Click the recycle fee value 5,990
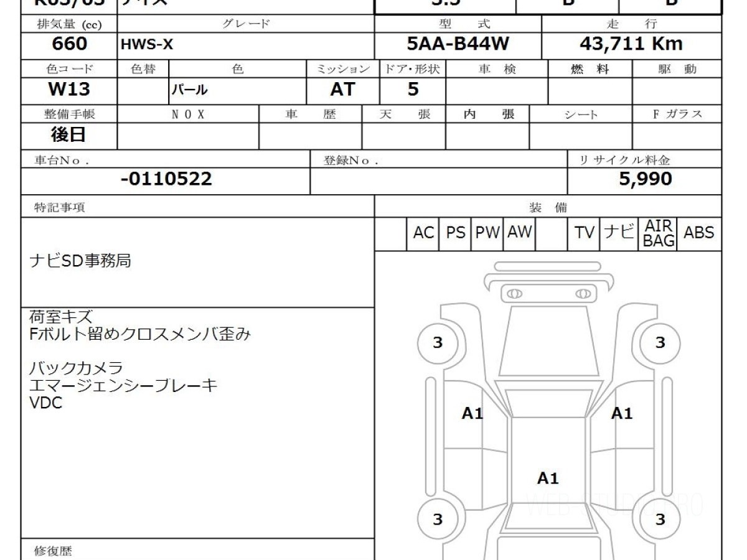The image size is (747, 560). pos(645,179)
